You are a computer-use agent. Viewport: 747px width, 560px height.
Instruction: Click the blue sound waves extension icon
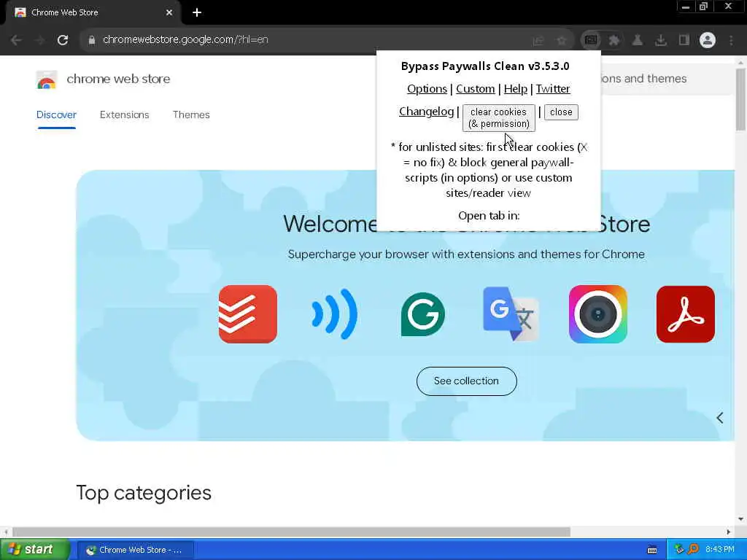coord(334,314)
